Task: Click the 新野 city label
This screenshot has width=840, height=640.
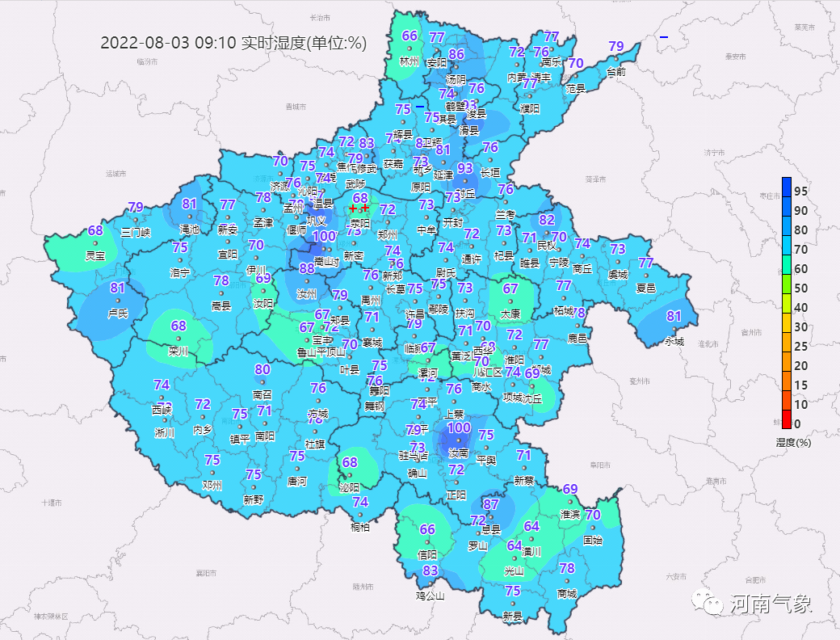Action: click(254, 500)
